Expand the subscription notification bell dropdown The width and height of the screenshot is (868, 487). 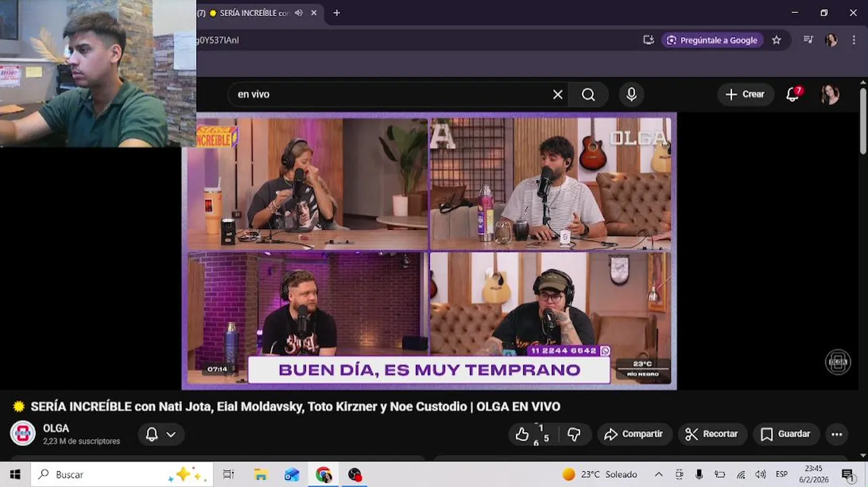[x=161, y=434]
